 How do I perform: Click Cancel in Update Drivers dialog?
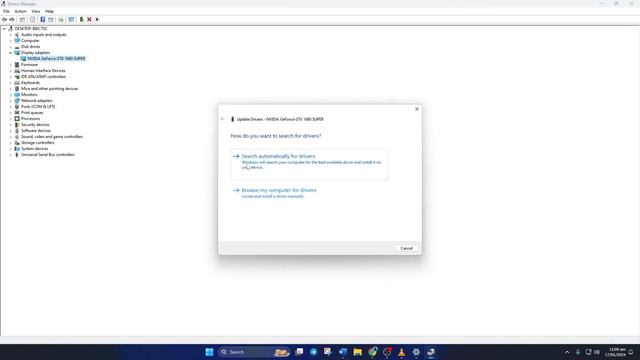click(x=407, y=248)
